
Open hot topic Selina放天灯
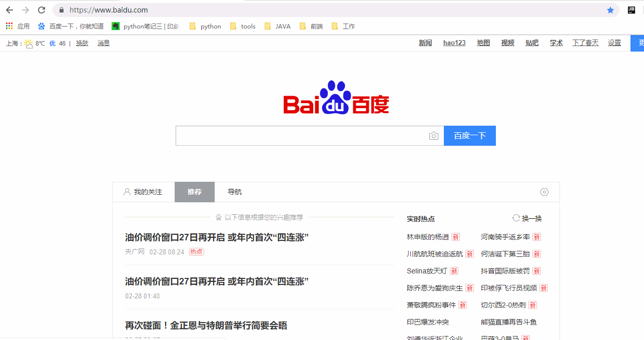(x=427, y=271)
